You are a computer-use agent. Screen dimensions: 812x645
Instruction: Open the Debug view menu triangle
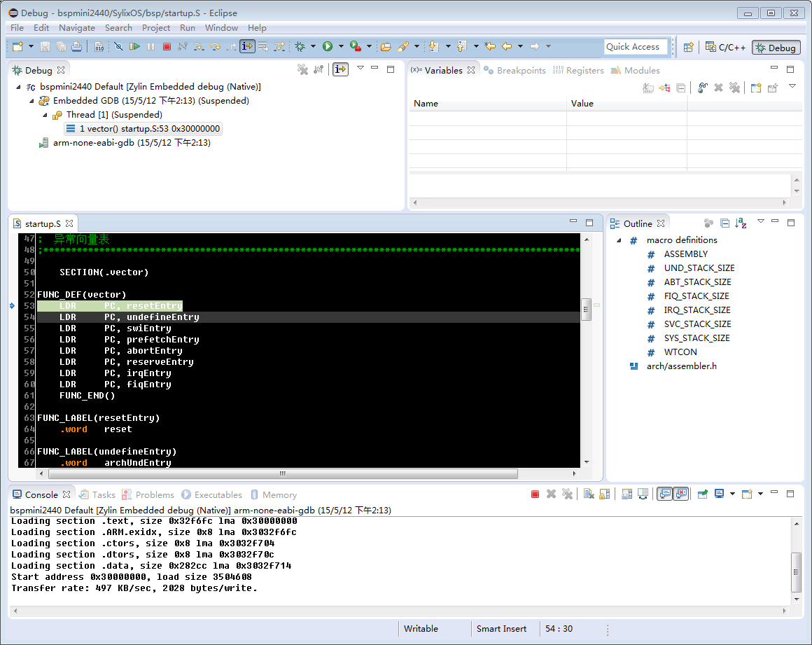[360, 68]
